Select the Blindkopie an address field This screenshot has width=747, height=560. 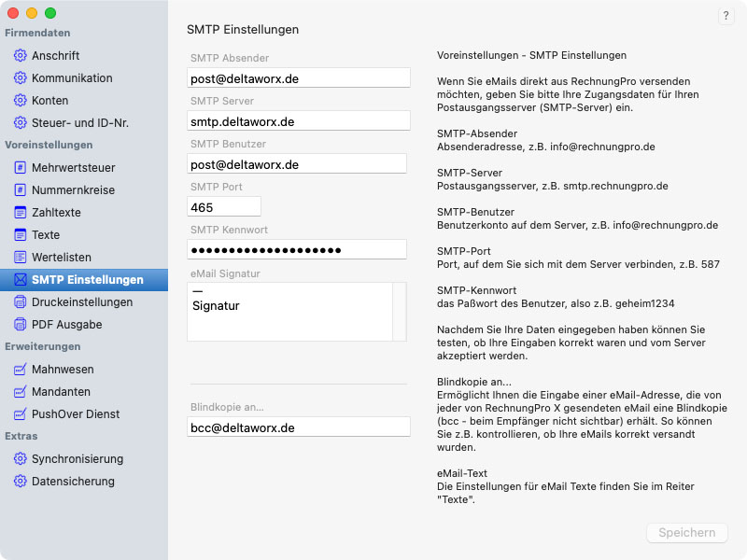[x=299, y=427]
